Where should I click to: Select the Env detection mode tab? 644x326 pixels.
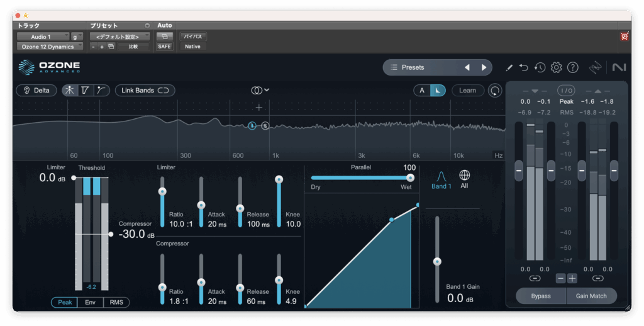[x=91, y=303]
